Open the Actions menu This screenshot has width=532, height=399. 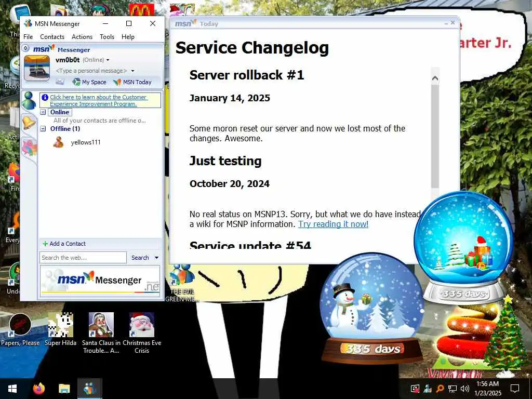(82, 37)
